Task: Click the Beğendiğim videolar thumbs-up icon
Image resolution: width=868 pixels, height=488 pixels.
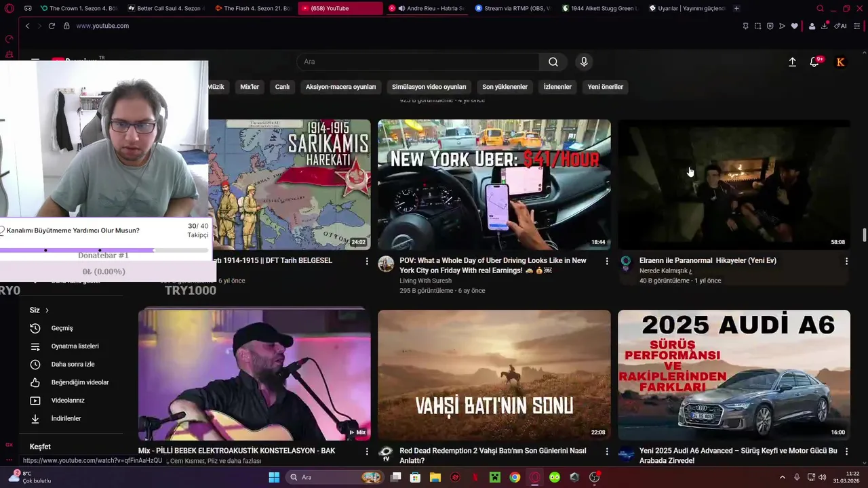Action: [35, 382]
